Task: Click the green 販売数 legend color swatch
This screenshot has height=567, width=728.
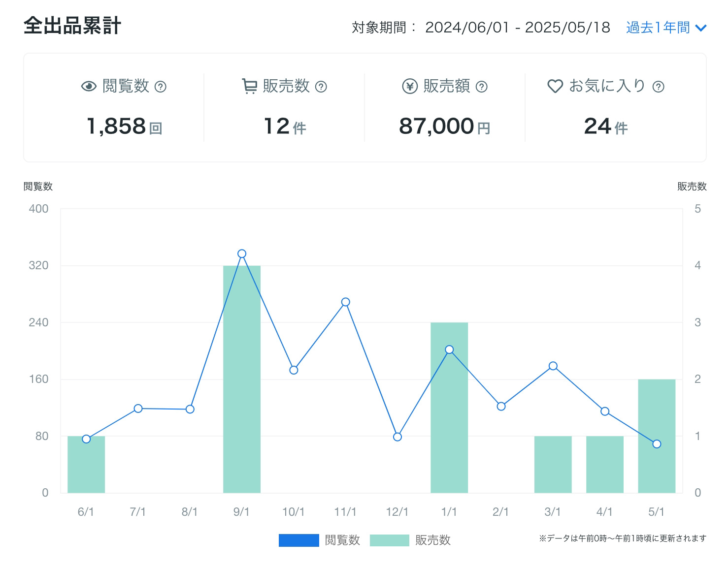Action: [389, 540]
